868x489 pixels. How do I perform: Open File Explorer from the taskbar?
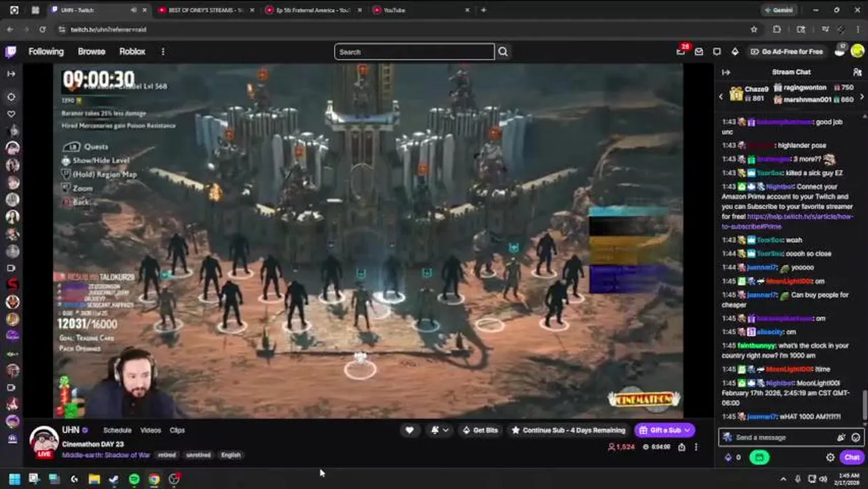pyautogui.click(x=94, y=479)
